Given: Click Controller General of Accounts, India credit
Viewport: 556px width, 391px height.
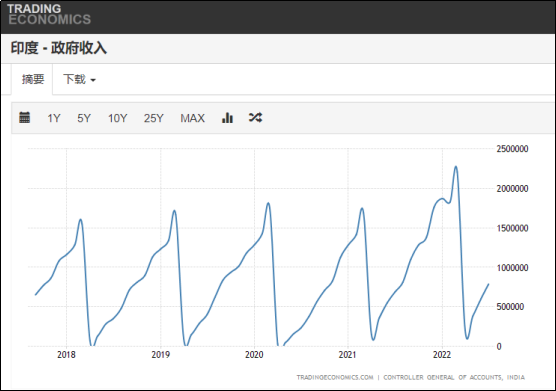Looking at the screenshot, I should coord(454,377).
